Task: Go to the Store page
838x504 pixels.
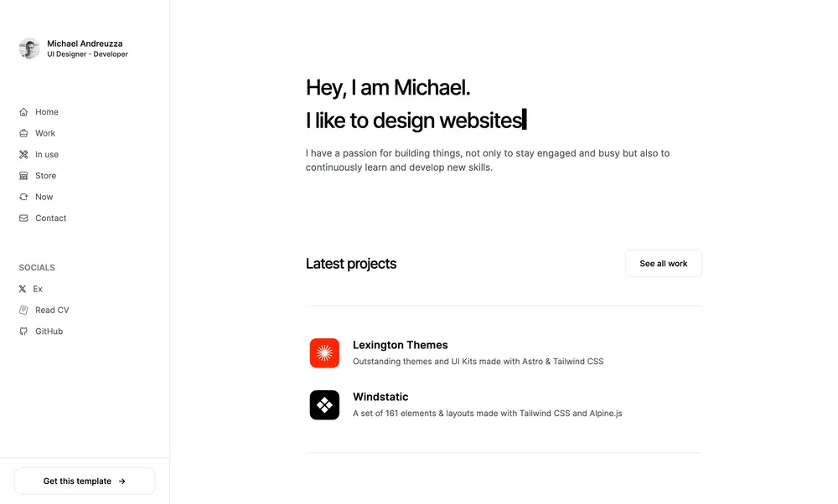Action: pos(45,176)
